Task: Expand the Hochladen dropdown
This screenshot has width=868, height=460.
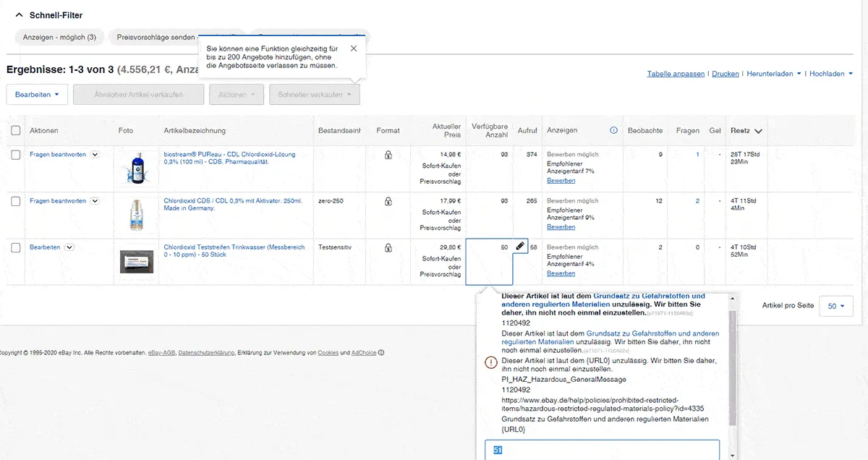Action: tap(831, 74)
